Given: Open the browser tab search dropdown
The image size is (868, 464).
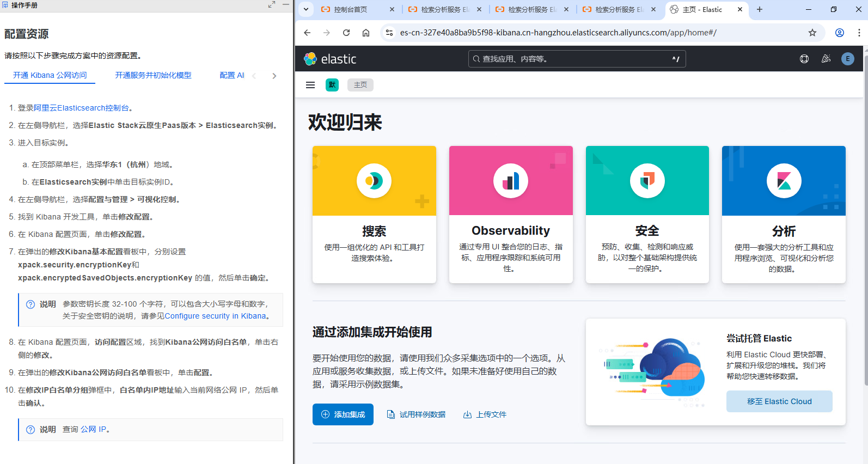Looking at the screenshot, I should tap(306, 9).
